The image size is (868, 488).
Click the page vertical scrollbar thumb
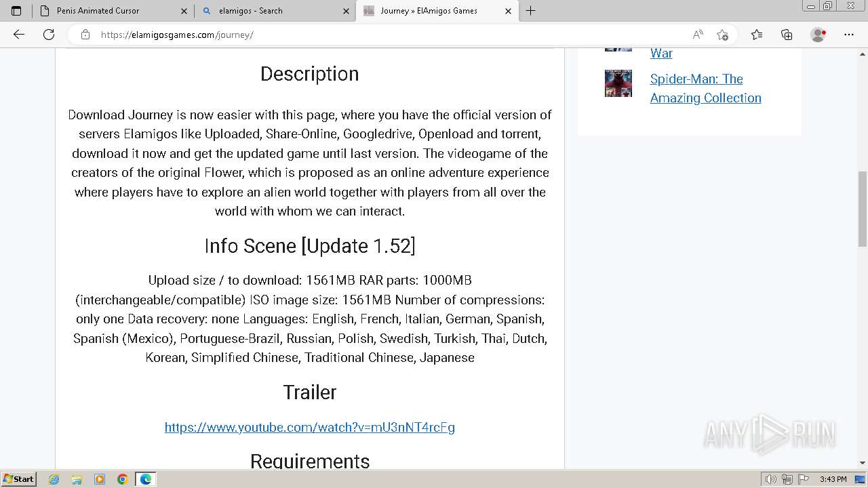(x=862, y=209)
